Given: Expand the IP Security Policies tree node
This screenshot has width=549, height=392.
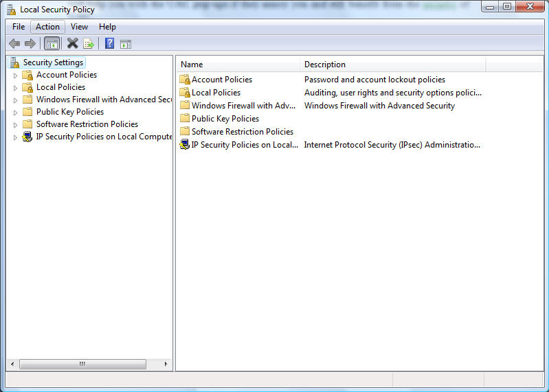Looking at the screenshot, I should coord(15,137).
